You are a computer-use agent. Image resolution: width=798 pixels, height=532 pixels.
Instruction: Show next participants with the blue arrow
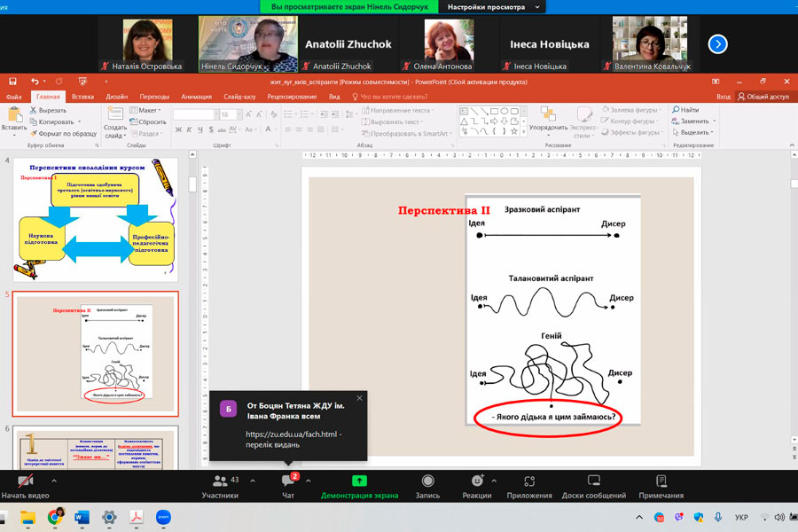click(x=718, y=43)
